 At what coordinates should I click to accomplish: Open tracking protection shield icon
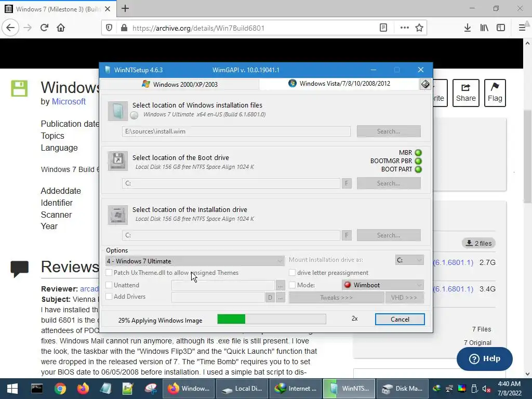(x=109, y=28)
